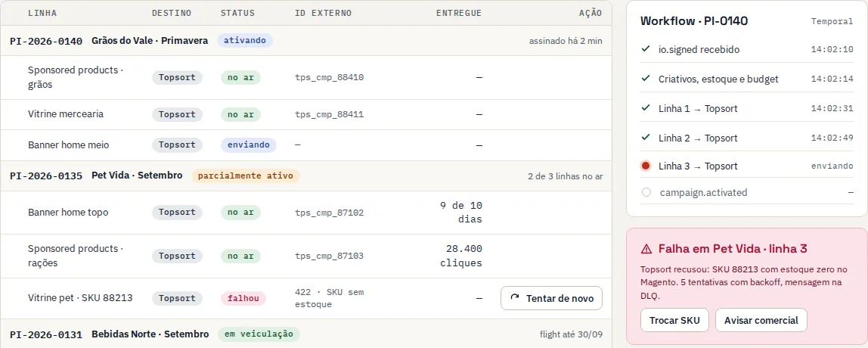Viewport: 868px width, 348px height.
Task: Select the PI-2026-0140 Grãos do Vale row
Action: point(306,40)
